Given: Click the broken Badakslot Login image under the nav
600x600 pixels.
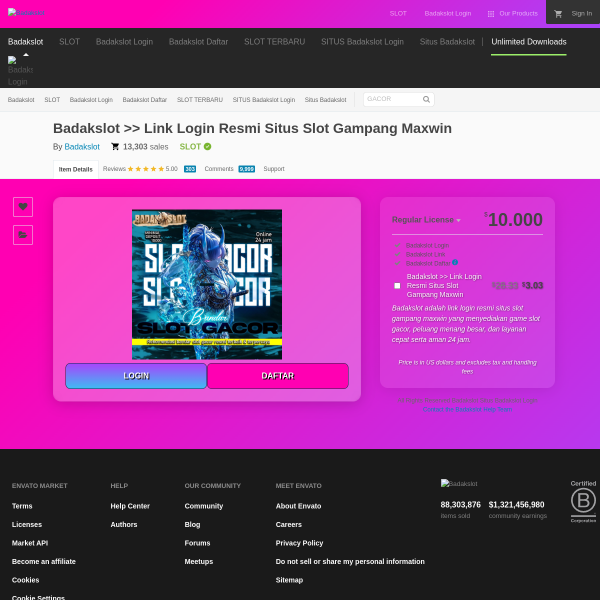Looking at the screenshot, I should [20, 71].
